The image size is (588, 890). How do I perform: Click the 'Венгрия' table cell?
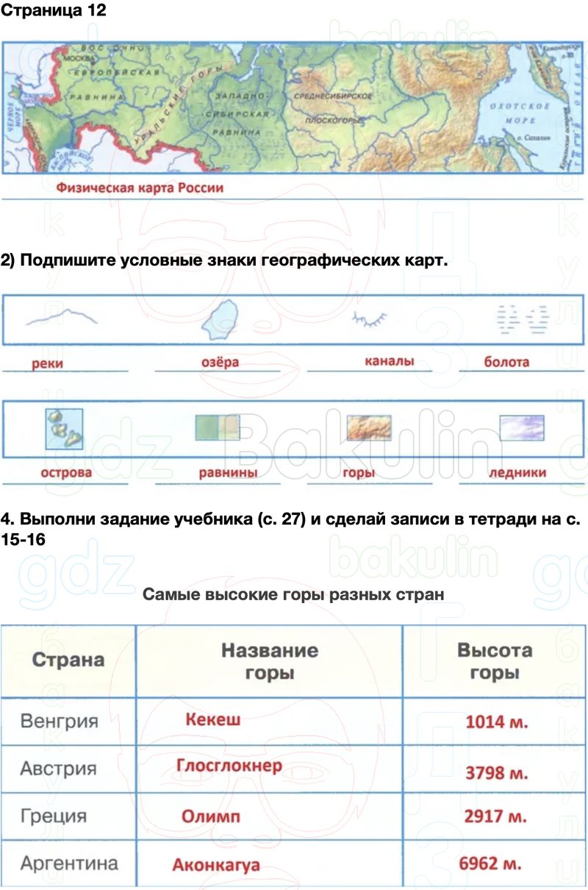click(x=60, y=721)
